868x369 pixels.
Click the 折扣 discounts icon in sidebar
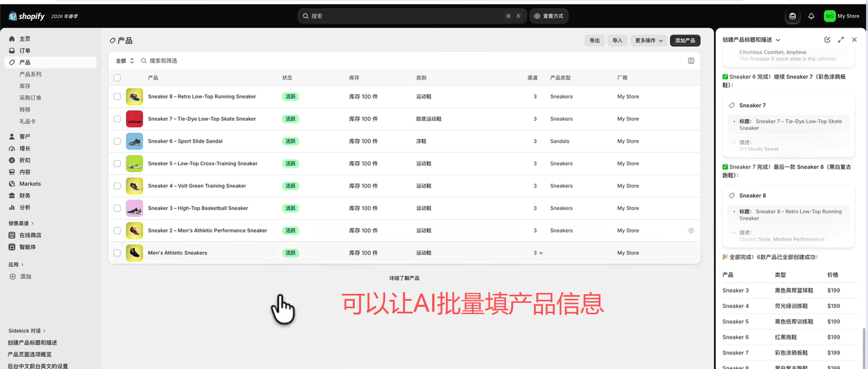[12, 160]
